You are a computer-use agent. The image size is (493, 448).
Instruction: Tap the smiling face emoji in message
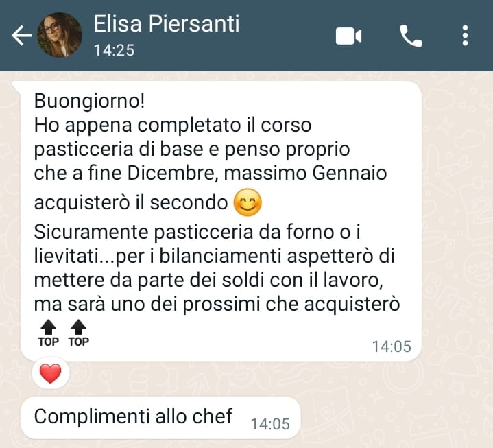(x=248, y=202)
